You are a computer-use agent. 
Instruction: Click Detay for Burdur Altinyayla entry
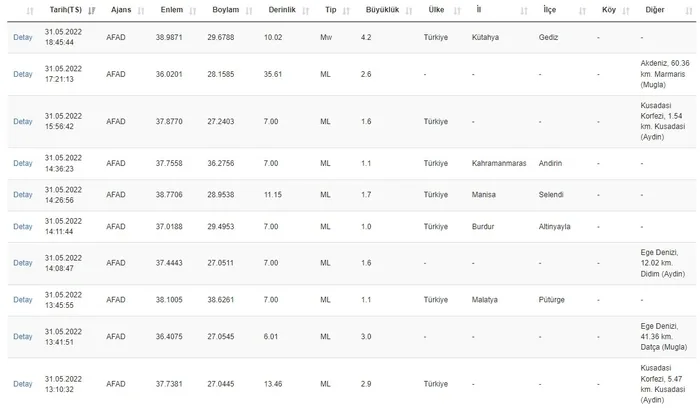point(23,226)
